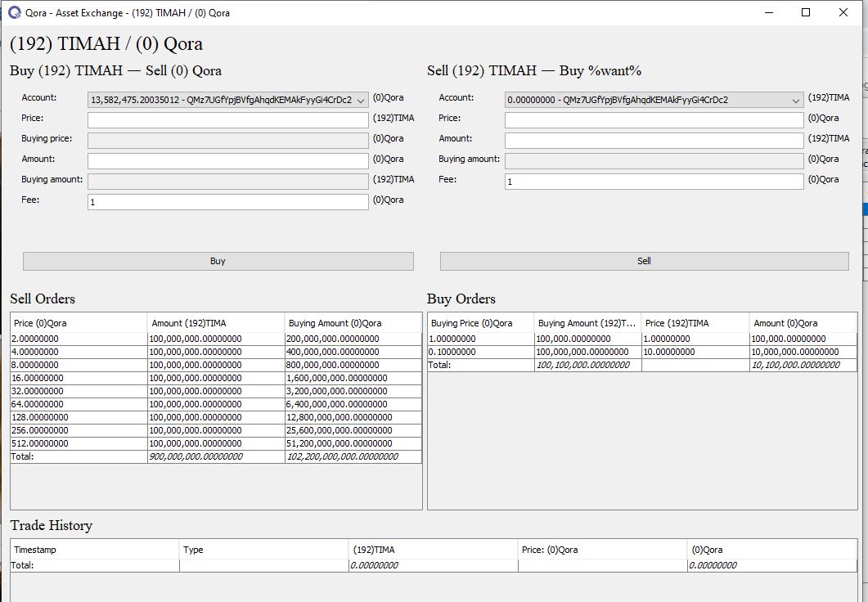Image resolution: width=868 pixels, height=602 pixels.
Task: Open the sell Account dropdown
Action: click(654, 100)
